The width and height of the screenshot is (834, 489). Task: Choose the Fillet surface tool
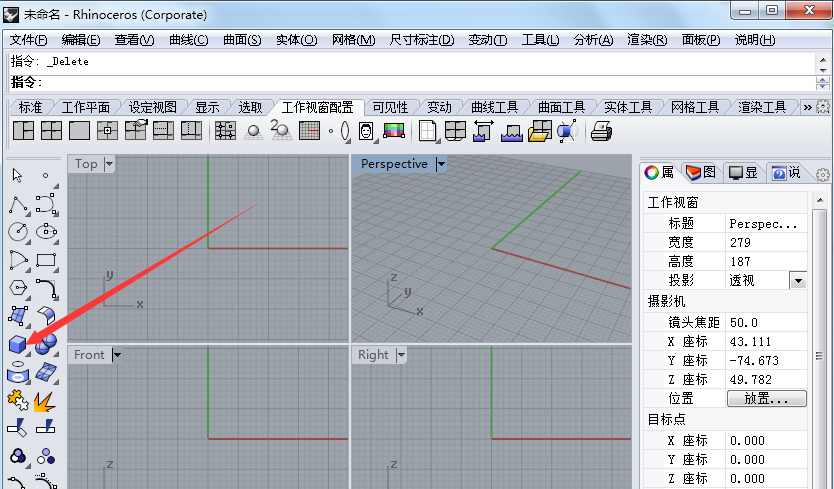(46, 316)
